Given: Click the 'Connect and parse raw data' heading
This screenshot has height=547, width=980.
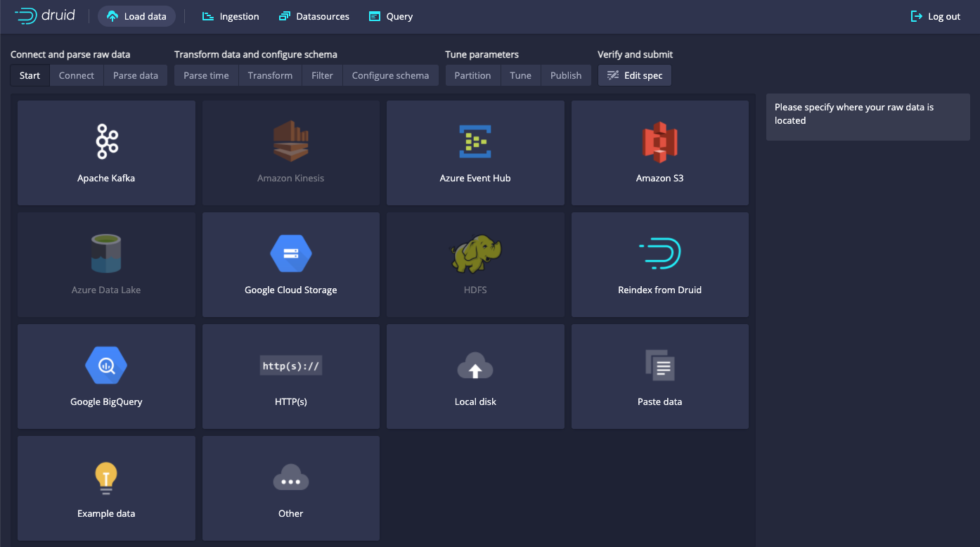Looking at the screenshot, I should coord(70,54).
